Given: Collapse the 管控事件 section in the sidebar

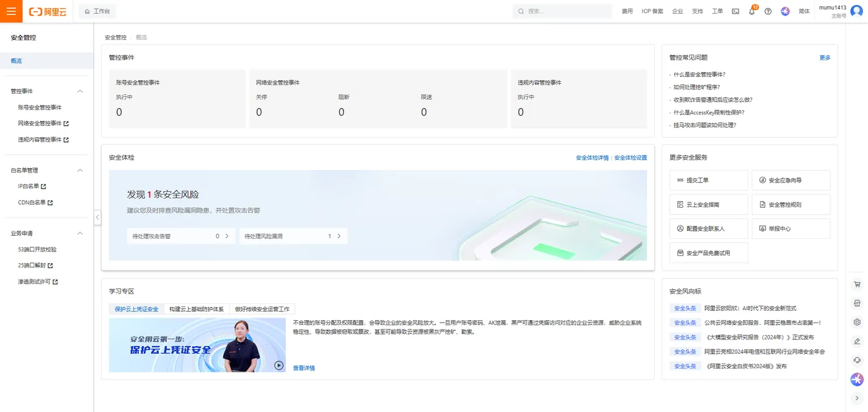Looking at the screenshot, I should click(x=79, y=91).
